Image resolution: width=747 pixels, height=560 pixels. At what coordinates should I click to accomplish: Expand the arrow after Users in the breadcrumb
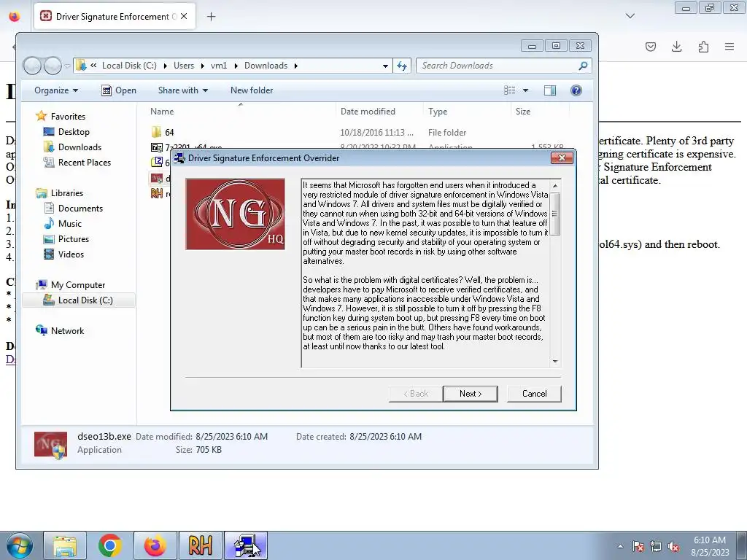pos(202,66)
